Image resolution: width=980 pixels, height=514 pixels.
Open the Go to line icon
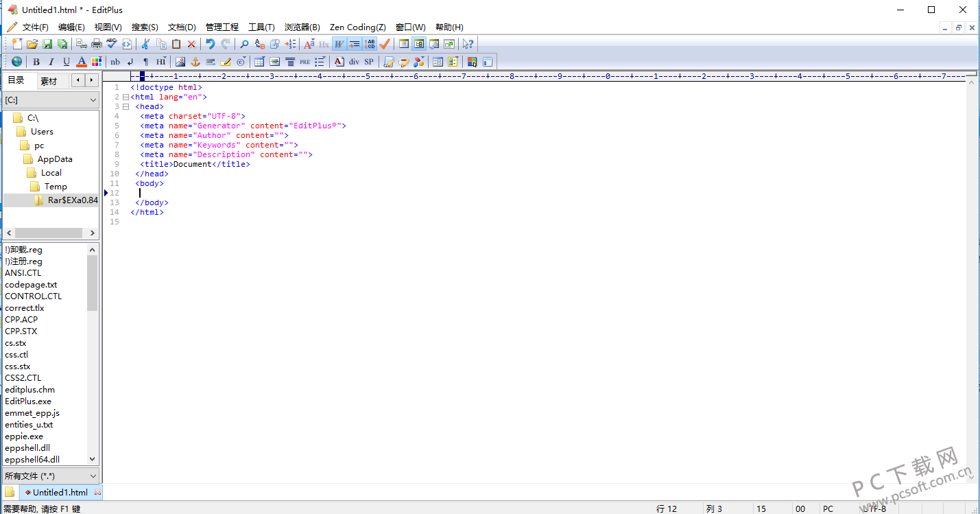pyautogui.click(x=290, y=44)
